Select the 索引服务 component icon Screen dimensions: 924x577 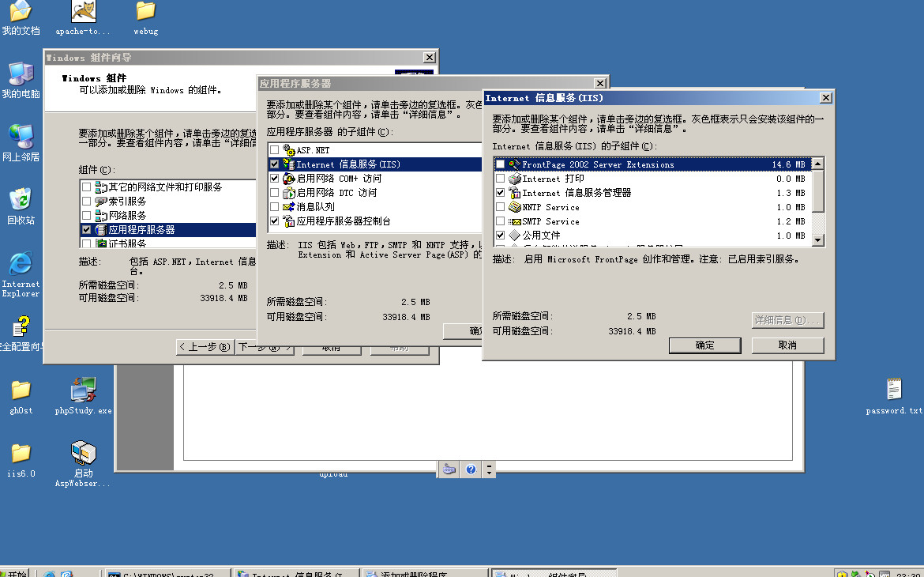101,202
